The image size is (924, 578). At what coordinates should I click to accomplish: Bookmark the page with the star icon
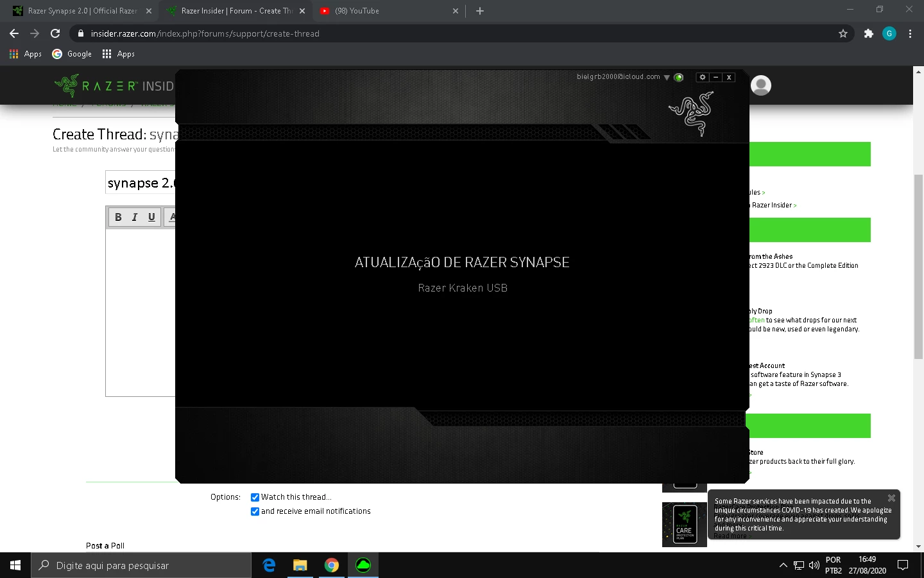(843, 33)
